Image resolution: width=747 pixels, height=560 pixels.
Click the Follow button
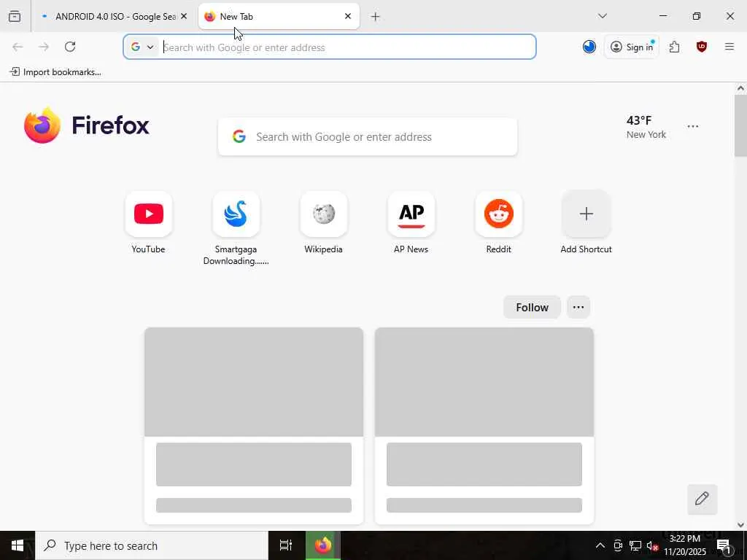tap(532, 307)
